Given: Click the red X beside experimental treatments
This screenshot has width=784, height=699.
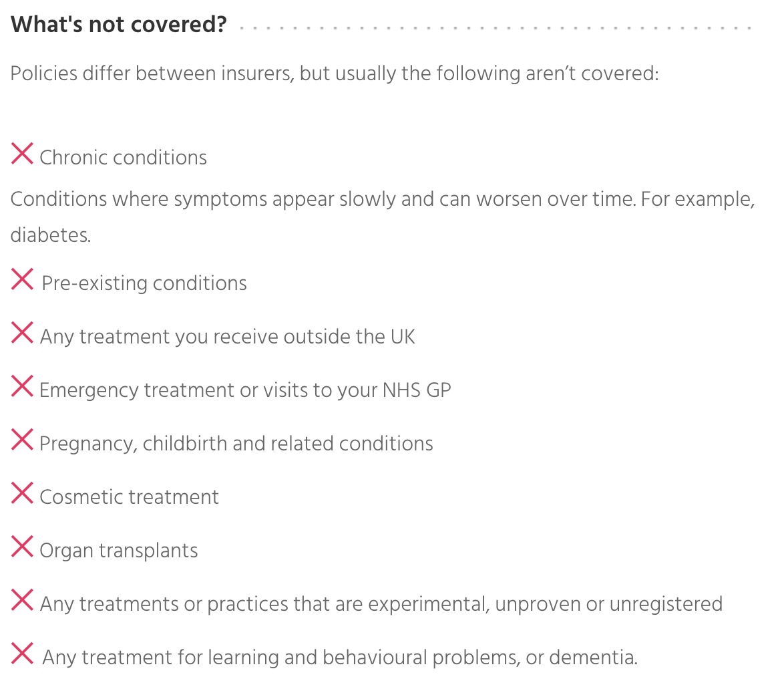Looking at the screenshot, I should pos(22,599).
